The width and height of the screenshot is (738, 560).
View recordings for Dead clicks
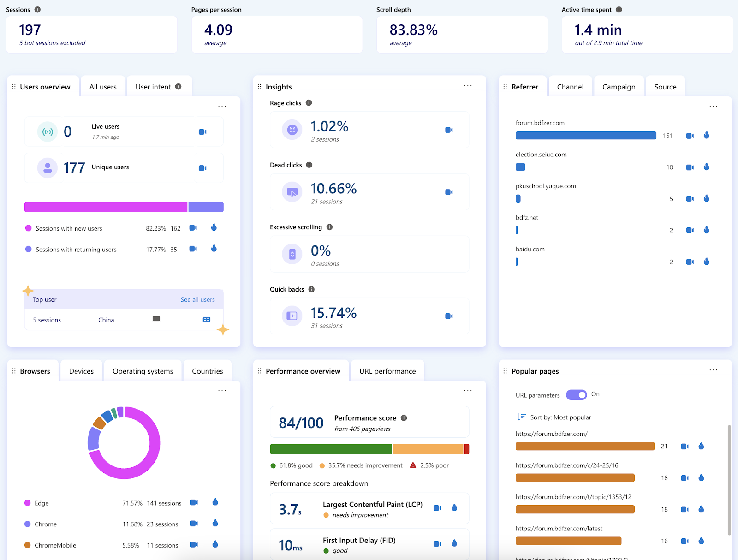(448, 192)
